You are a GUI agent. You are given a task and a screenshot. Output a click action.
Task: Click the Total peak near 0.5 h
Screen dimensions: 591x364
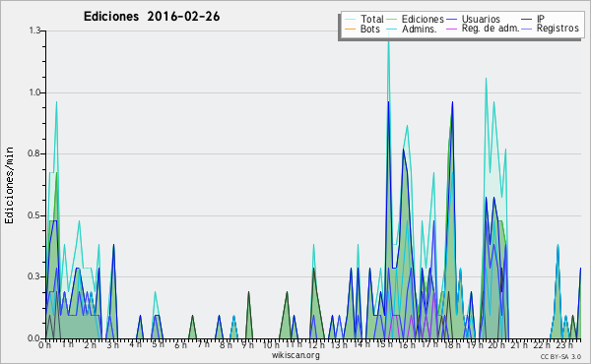56,102
